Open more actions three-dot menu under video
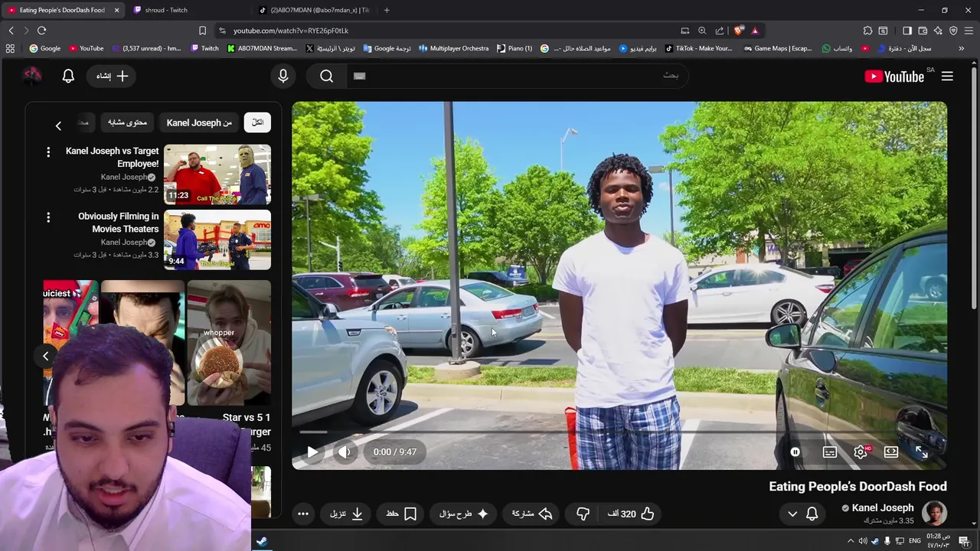The height and width of the screenshot is (551, 980). (303, 514)
